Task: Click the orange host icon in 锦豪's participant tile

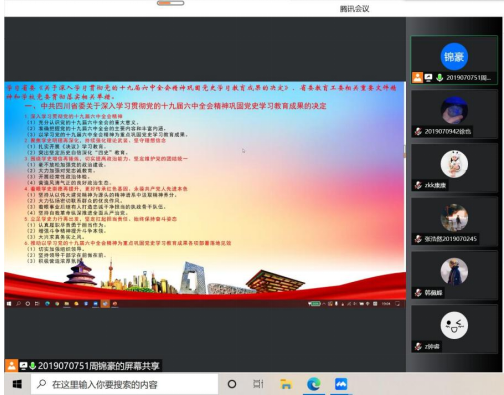Action: pyautogui.click(x=417, y=77)
